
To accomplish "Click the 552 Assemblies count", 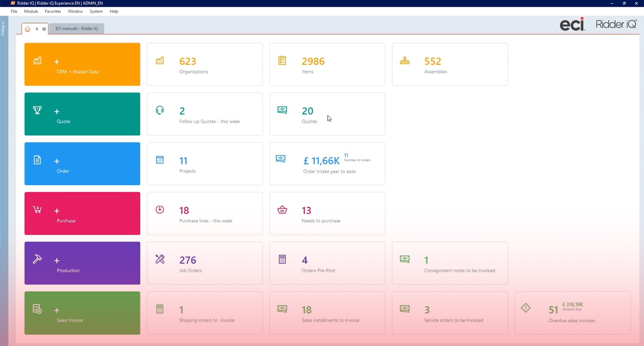I will click(432, 61).
